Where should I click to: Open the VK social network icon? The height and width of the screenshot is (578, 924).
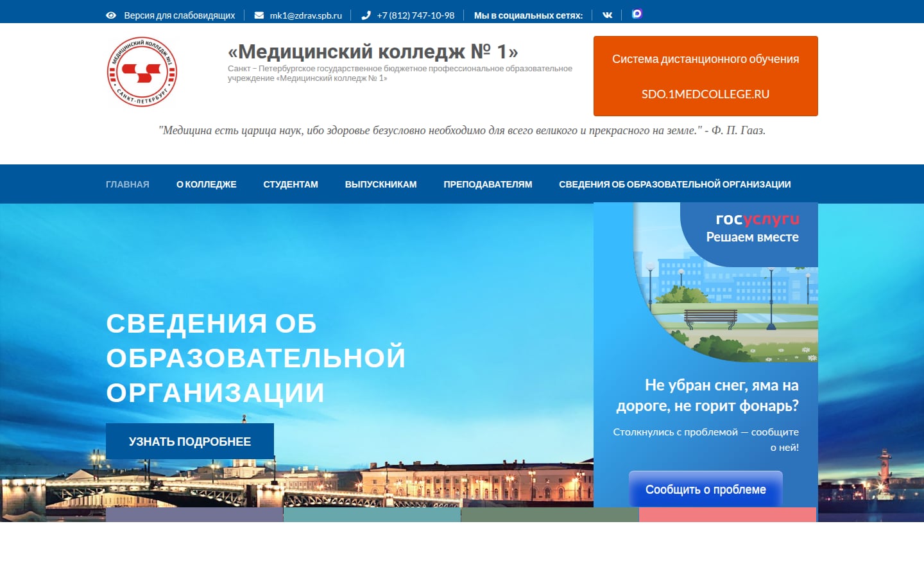tap(607, 15)
